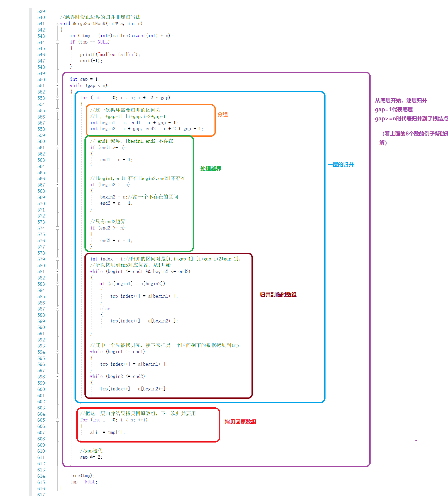Viewport: 448px width, 498px height.
Task: Collapse the 'if (tmp == NULL)' block
Action: pos(57,42)
